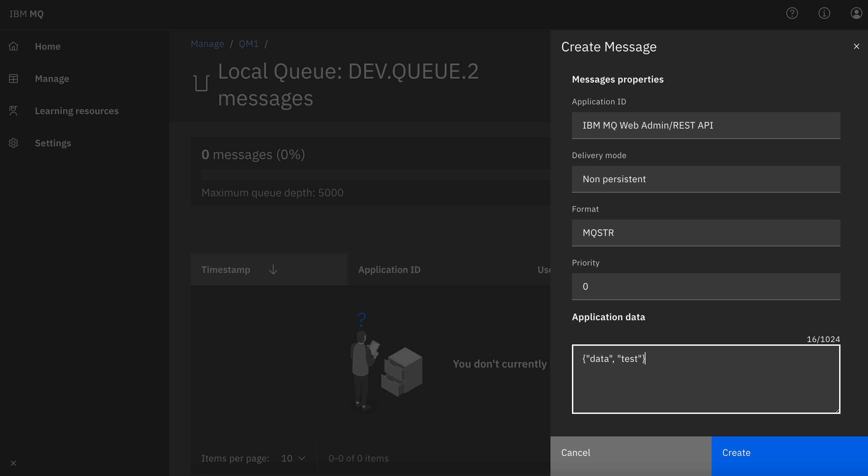Open the information icon in header

coord(824,13)
